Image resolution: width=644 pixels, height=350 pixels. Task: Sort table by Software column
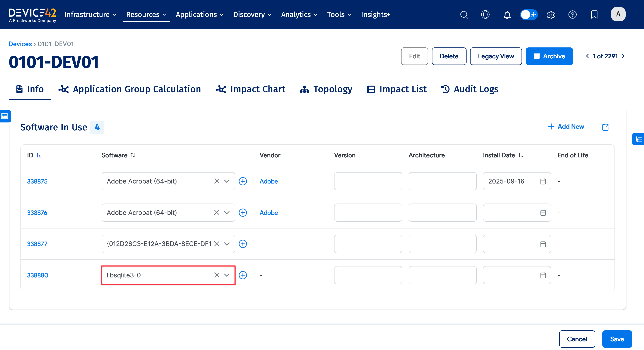[133, 155]
